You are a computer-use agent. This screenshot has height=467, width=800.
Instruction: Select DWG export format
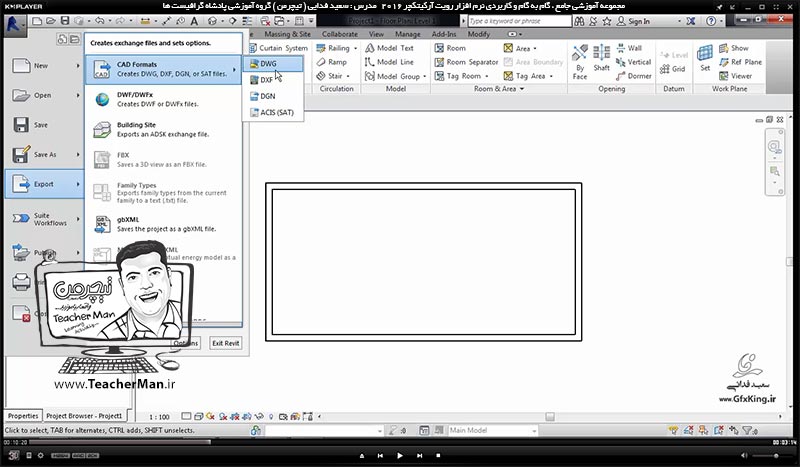pyautogui.click(x=273, y=64)
